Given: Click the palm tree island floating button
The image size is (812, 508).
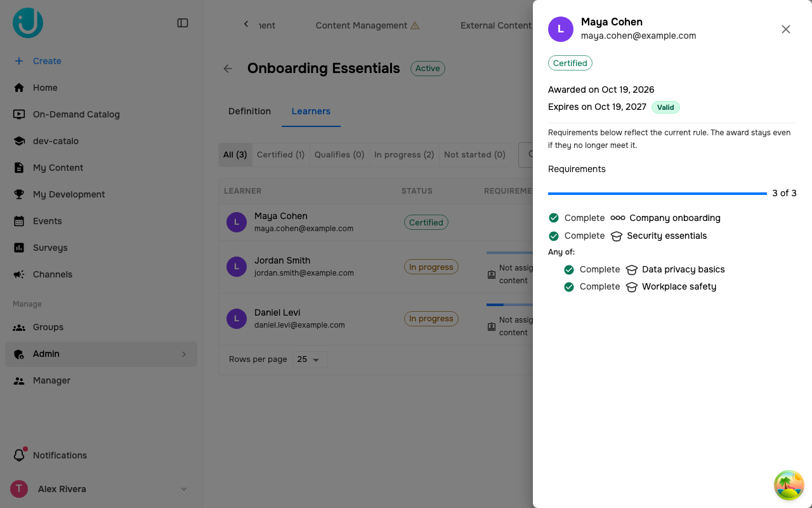Looking at the screenshot, I should click(789, 485).
